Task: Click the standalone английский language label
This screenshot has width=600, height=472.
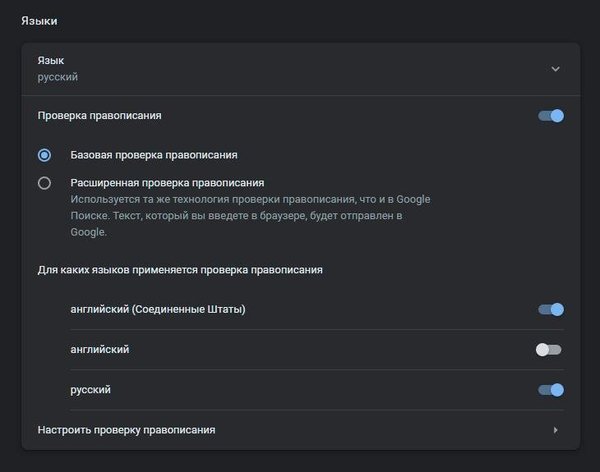Action: [99, 350]
